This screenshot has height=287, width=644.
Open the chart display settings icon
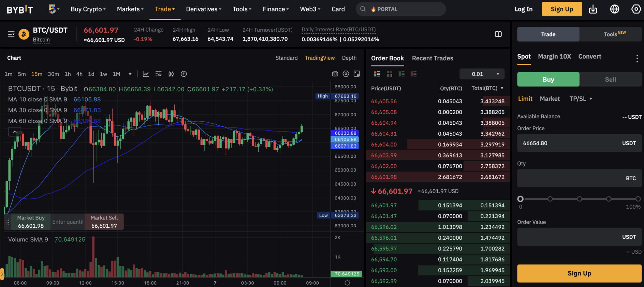tap(158, 74)
